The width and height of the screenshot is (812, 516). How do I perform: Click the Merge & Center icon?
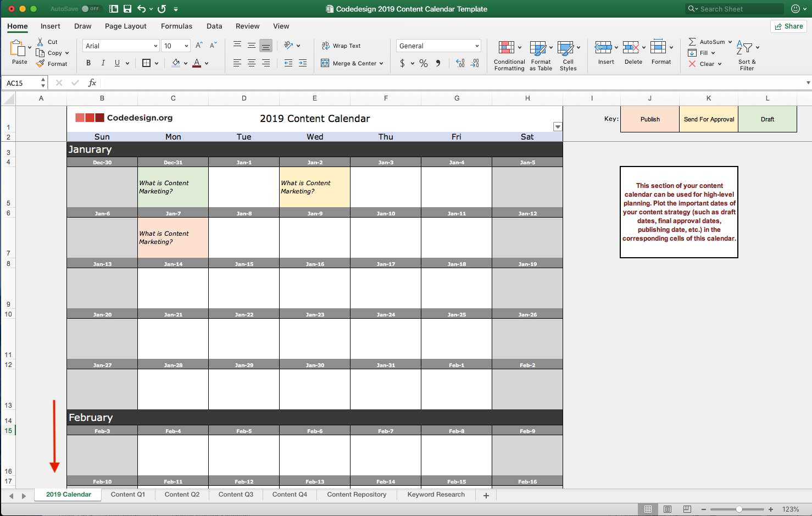(324, 63)
